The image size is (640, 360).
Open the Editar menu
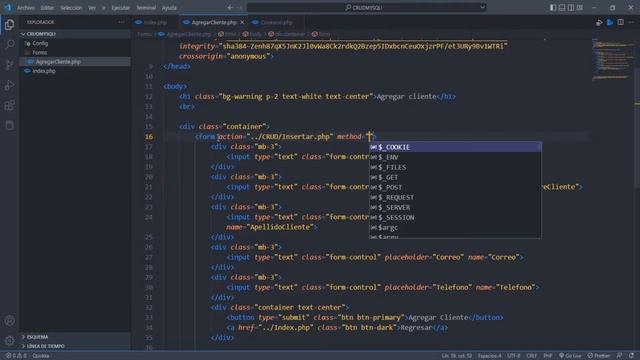[47, 8]
